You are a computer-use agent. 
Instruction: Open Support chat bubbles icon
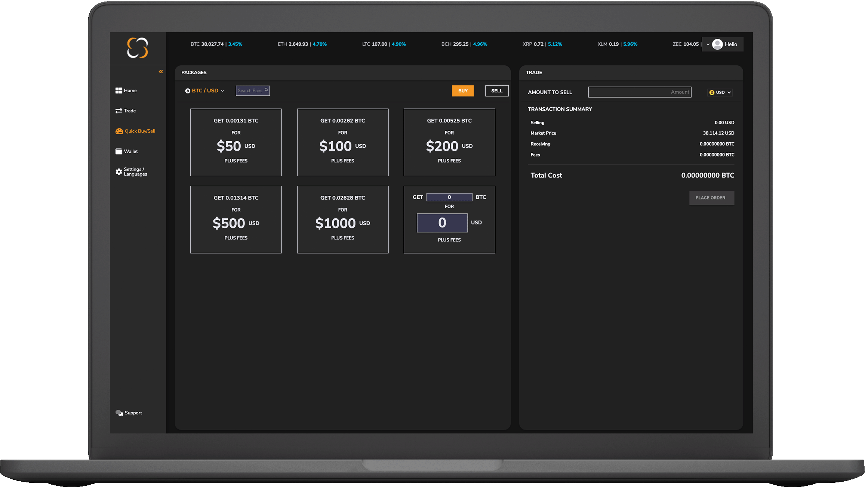click(x=119, y=413)
